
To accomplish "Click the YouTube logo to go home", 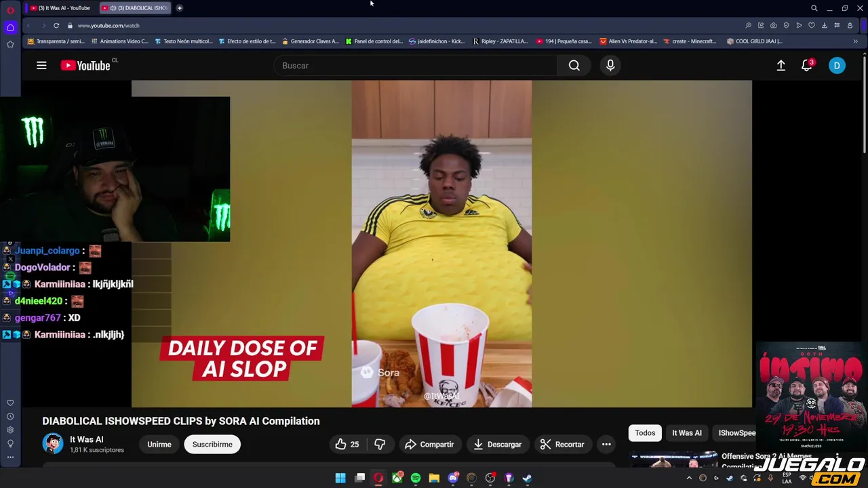I will click(85, 66).
